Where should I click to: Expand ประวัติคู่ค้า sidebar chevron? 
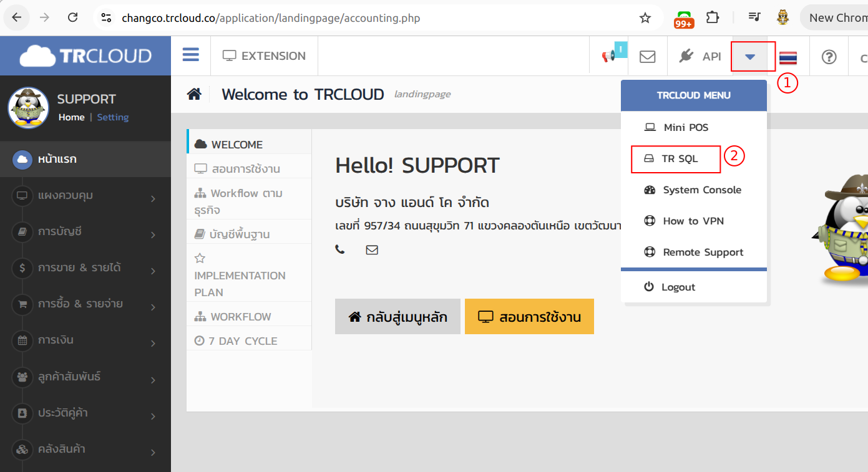(x=153, y=416)
